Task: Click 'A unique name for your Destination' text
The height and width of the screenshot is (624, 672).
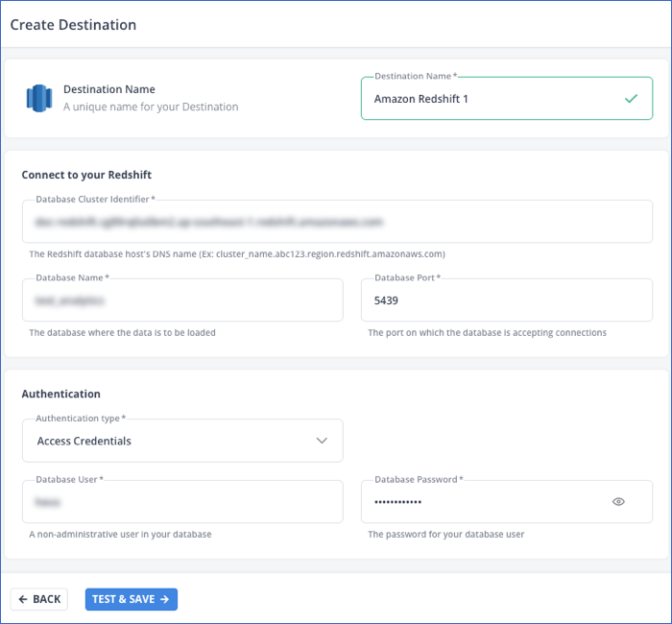Action: (x=151, y=107)
